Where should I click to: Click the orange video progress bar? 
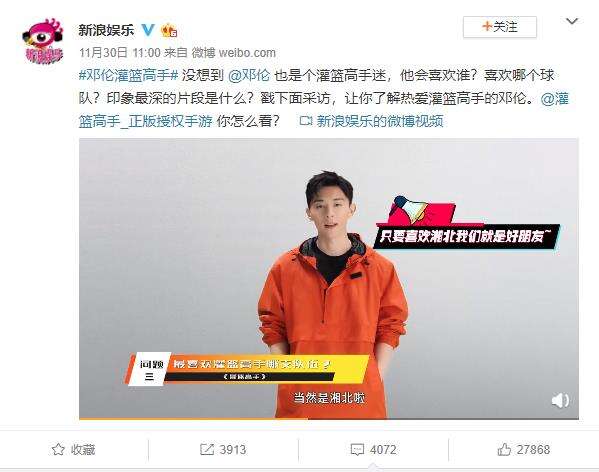329,419
